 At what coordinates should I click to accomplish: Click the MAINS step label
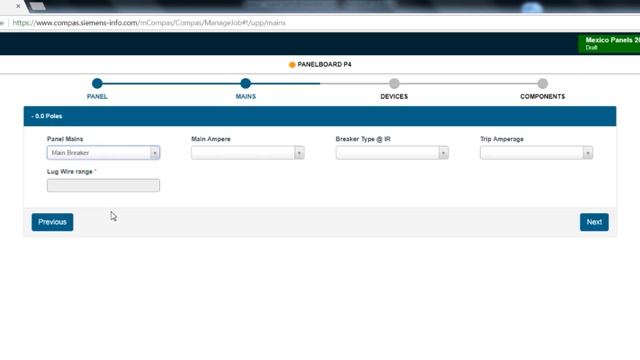click(245, 96)
